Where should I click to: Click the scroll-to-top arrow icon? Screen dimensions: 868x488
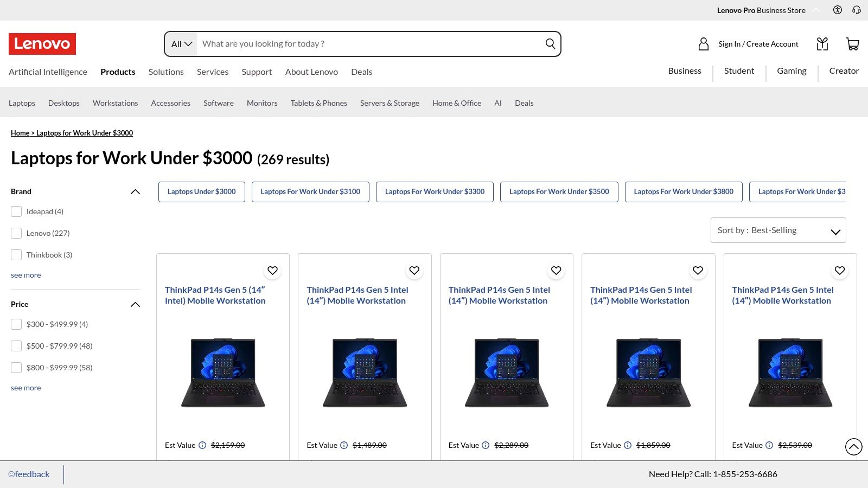[x=853, y=447]
